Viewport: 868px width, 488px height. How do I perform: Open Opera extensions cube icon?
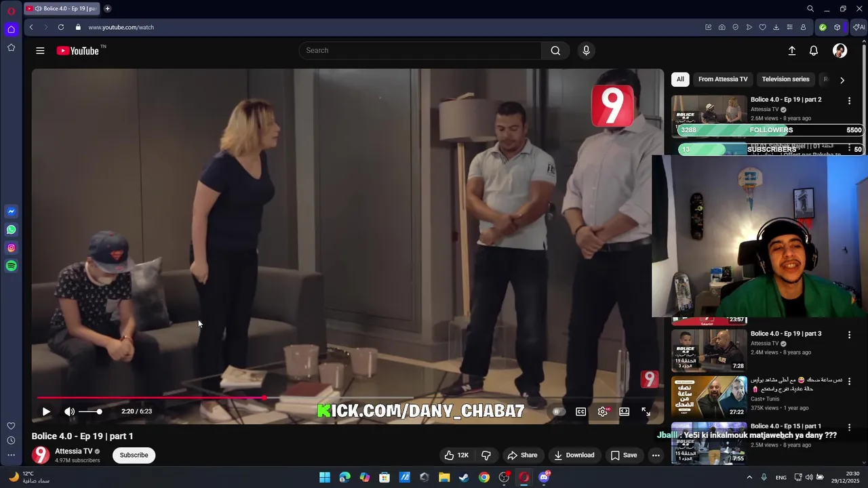tap(837, 27)
